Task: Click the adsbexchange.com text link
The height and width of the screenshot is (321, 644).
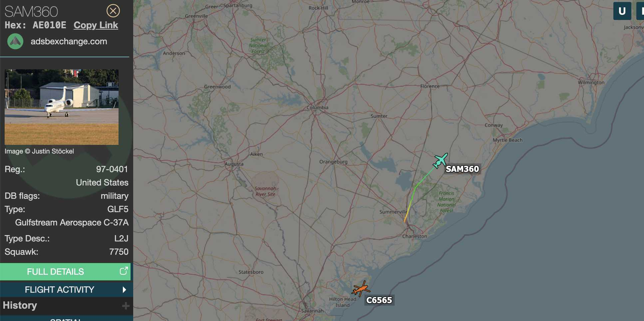Action: click(69, 41)
